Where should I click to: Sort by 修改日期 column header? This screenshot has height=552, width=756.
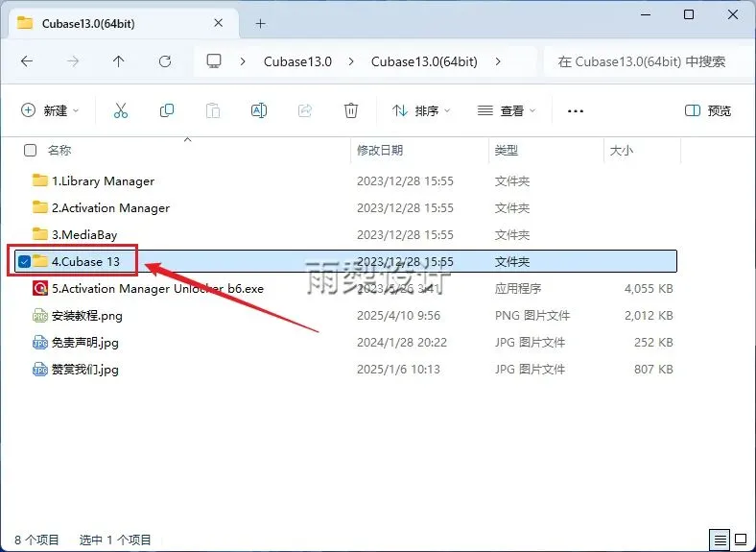point(380,151)
